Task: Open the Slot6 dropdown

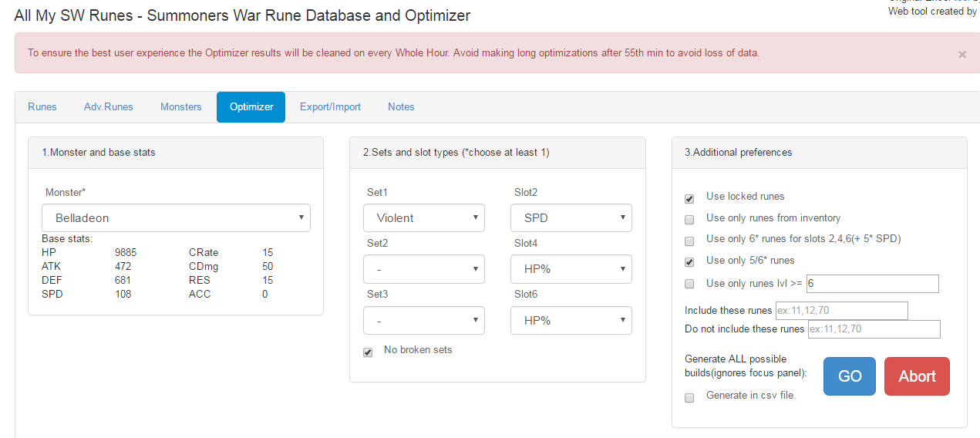Action: (571, 320)
